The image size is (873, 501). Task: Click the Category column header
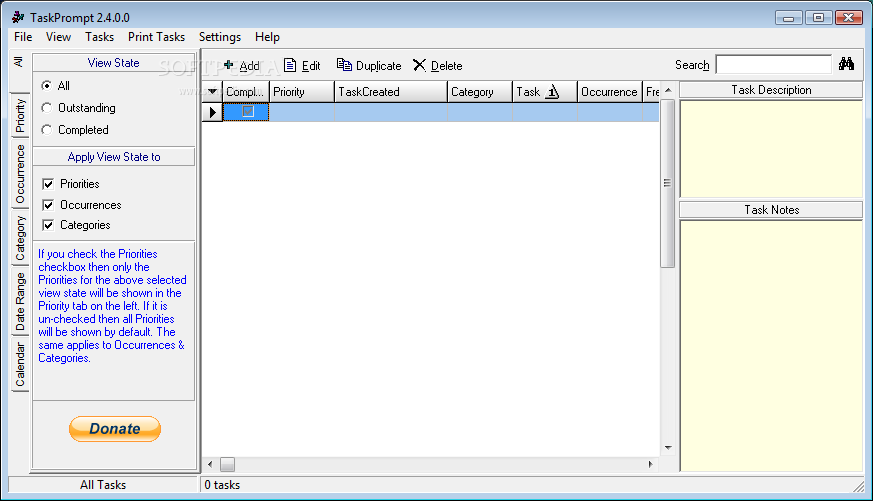tap(479, 92)
